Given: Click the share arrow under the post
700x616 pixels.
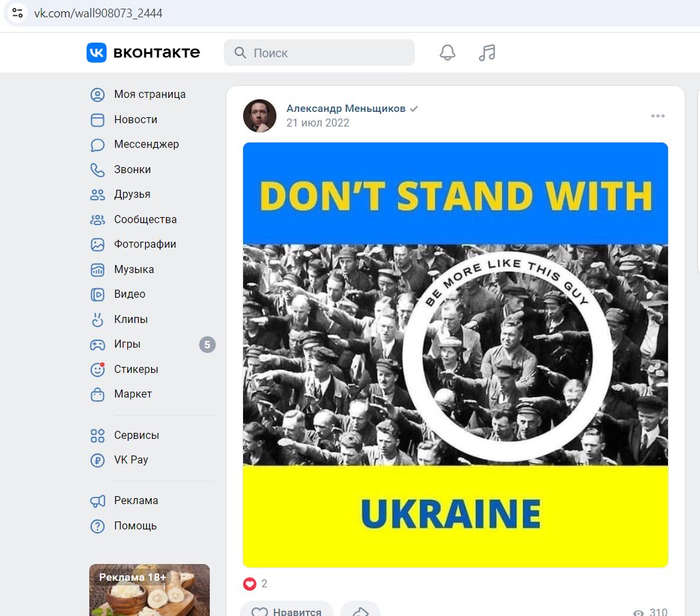Looking at the screenshot, I should [x=360, y=611].
